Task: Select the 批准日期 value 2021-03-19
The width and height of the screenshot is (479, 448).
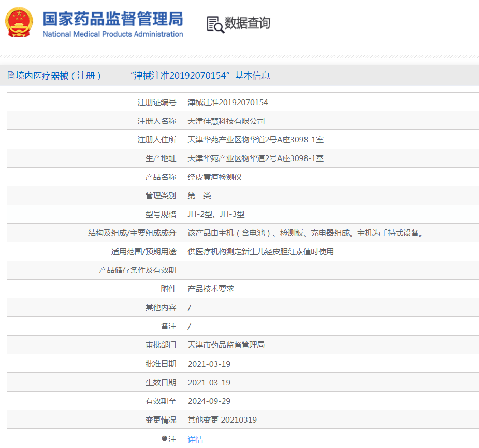Action: [x=209, y=364]
